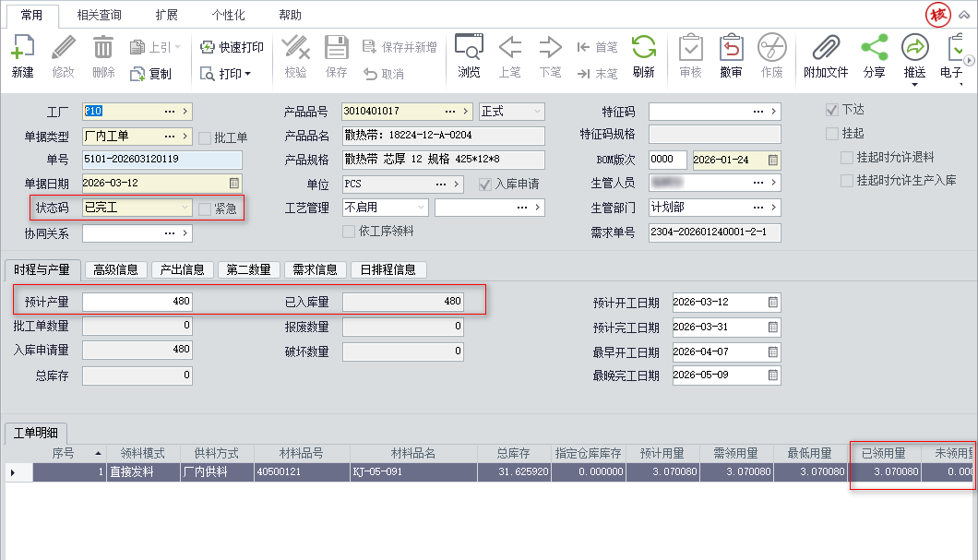Open the 个性化 ribbon tab
This screenshot has height=560, width=978.
coord(228,15)
